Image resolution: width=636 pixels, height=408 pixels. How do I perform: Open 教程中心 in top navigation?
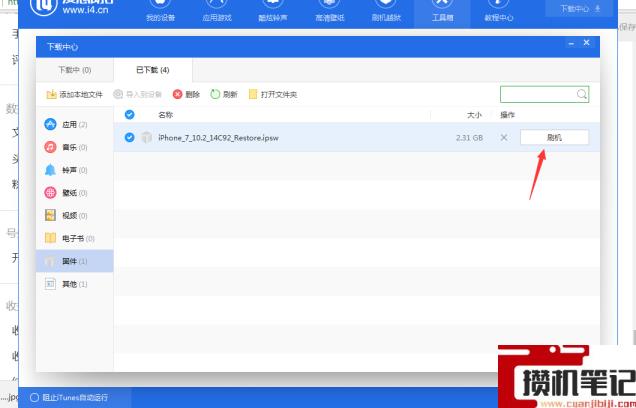(x=498, y=12)
